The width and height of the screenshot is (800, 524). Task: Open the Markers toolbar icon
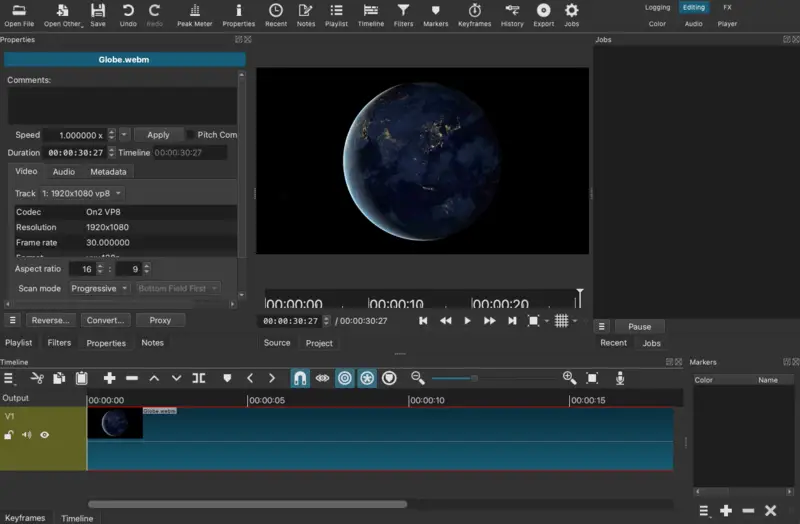[x=435, y=15]
